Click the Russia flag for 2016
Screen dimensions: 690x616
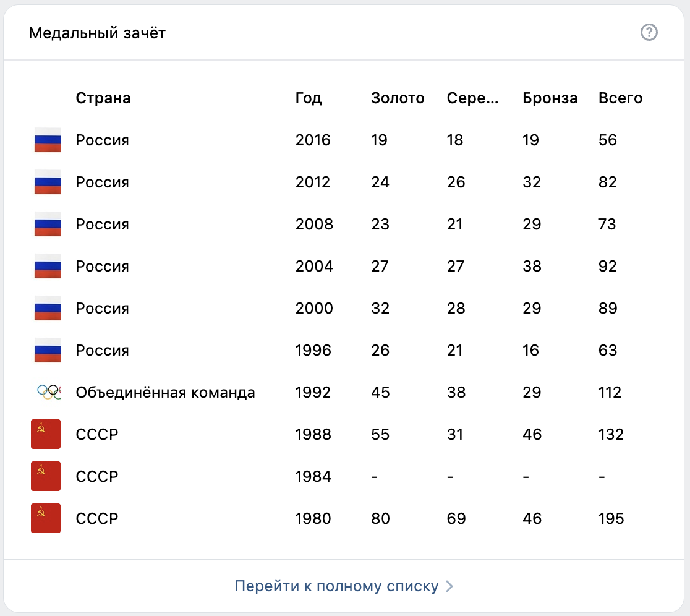click(x=47, y=140)
